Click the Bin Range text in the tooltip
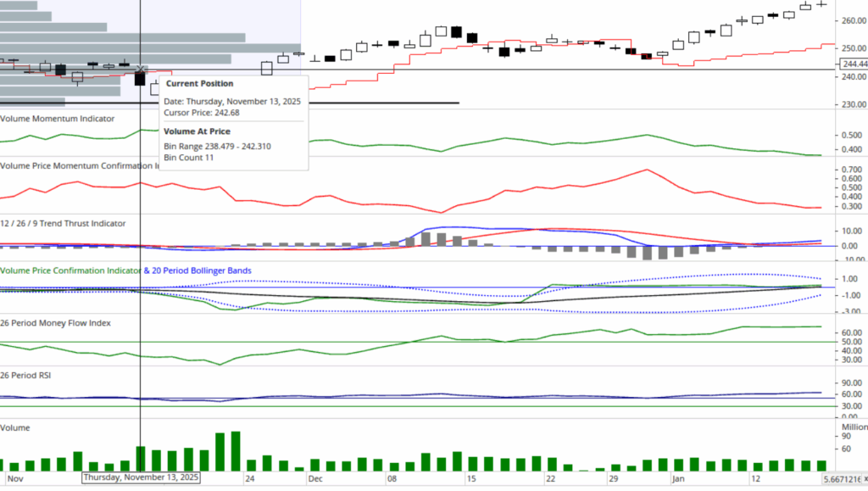 click(217, 147)
